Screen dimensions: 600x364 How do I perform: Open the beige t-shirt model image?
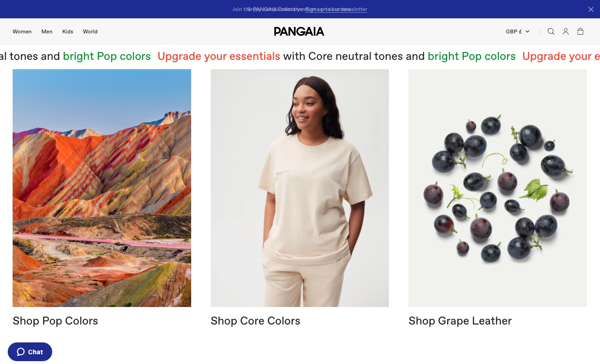coord(300,188)
